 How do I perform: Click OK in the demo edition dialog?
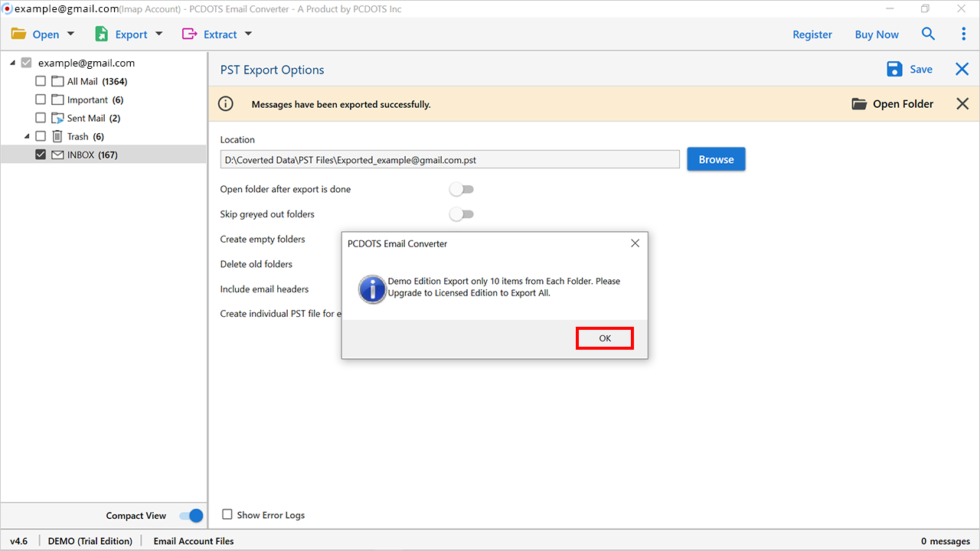[605, 338]
